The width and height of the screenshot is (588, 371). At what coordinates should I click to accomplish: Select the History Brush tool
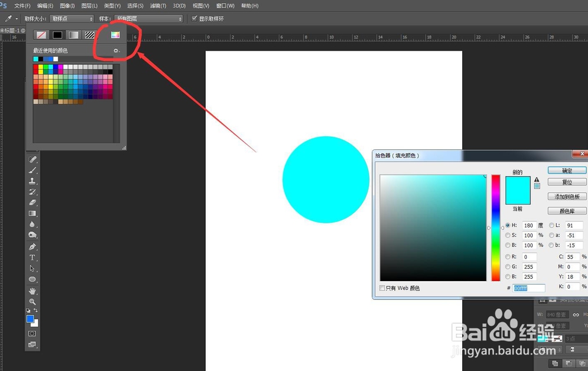tap(32, 192)
